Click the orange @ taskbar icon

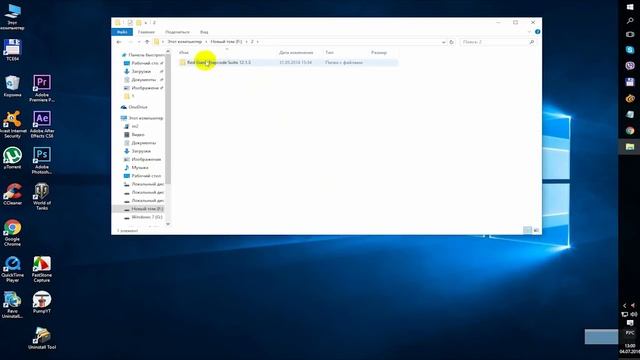(630, 98)
